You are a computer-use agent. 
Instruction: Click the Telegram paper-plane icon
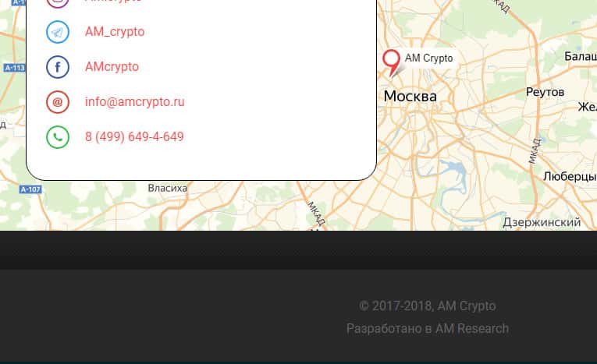click(58, 32)
